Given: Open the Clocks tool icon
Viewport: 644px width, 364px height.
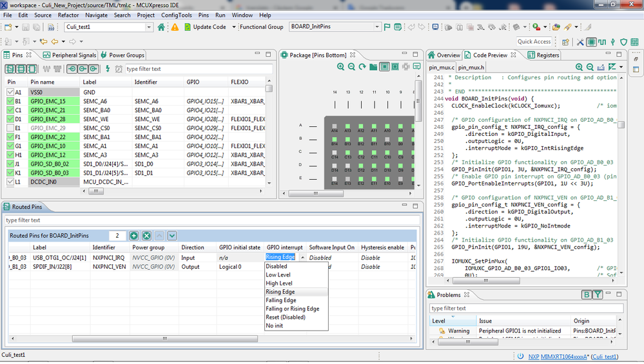Looking at the screenshot, I should click(x=602, y=42).
